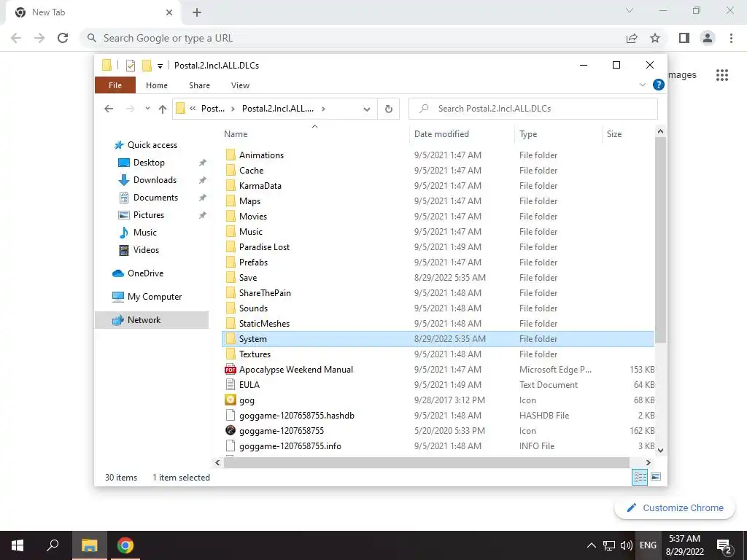Open Music in the navigation pane sidebar
The image size is (747, 560).
(x=145, y=233)
